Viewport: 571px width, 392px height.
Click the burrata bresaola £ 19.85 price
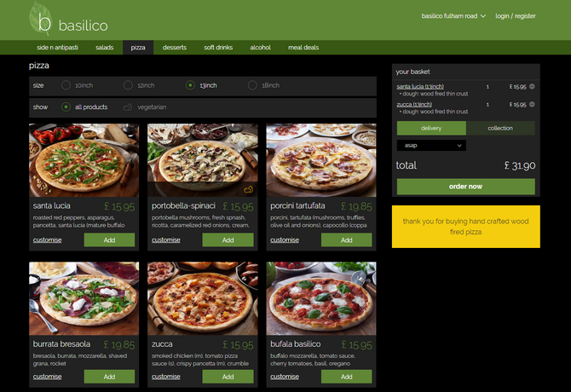pyautogui.click(x=119, y=344)
